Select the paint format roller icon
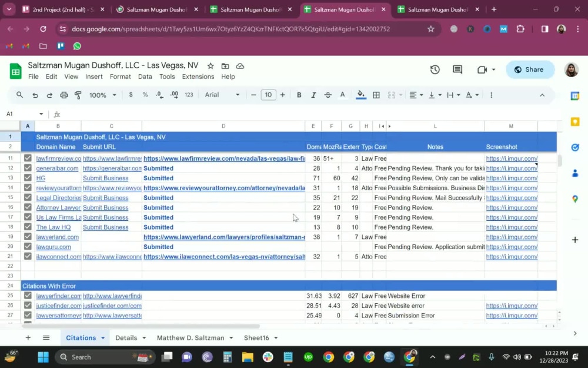588x368 pixels. click(x=78, y=95)
